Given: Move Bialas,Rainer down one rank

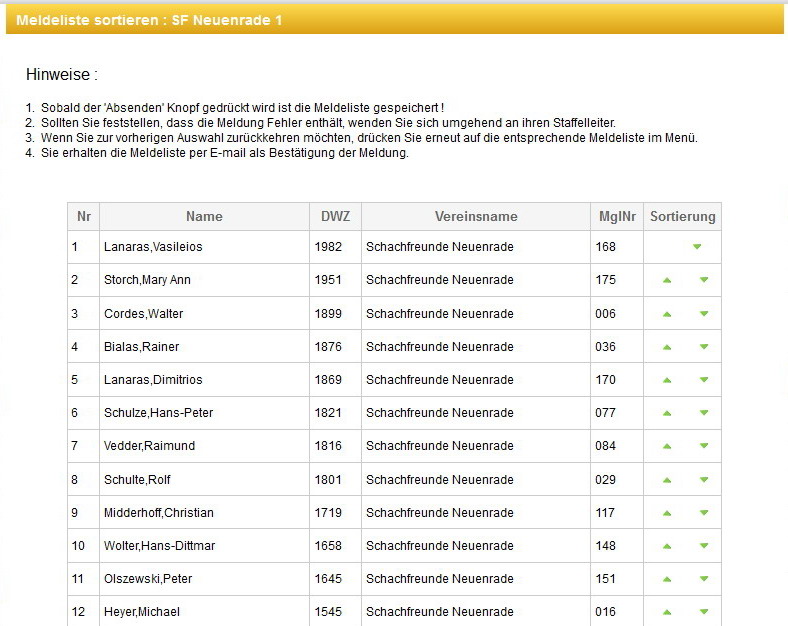Looking at the screenshot, I should pos(704,347).
